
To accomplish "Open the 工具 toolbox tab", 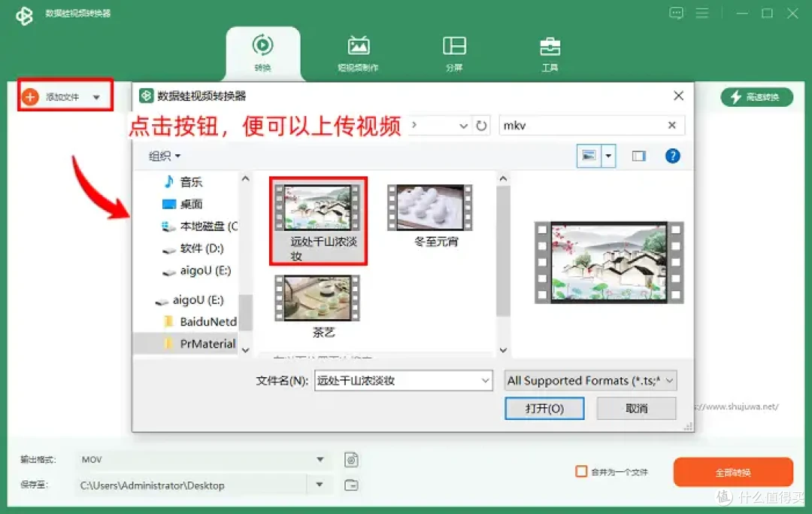I will [x=550, y=53].
